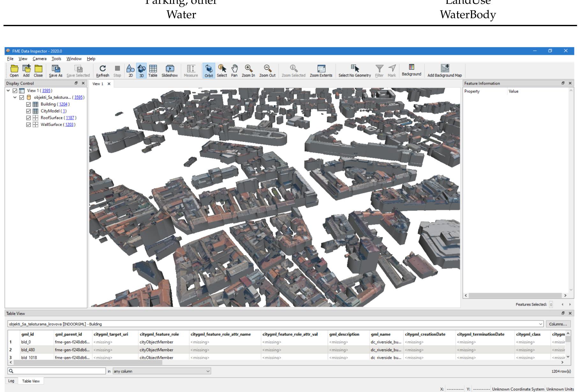
Task: Toggle the CityModel layer checkbox
Action: tap(28, 111)
